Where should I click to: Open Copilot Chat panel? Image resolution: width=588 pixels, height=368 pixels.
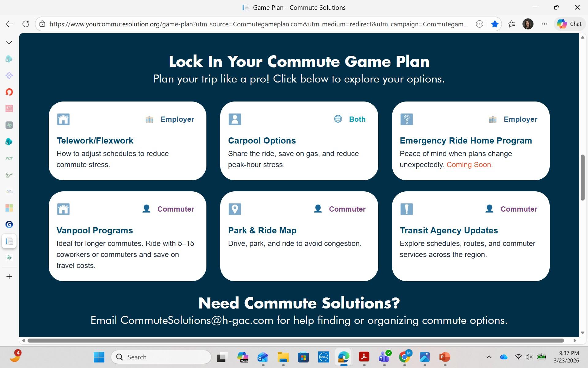(x=569, y=24)
